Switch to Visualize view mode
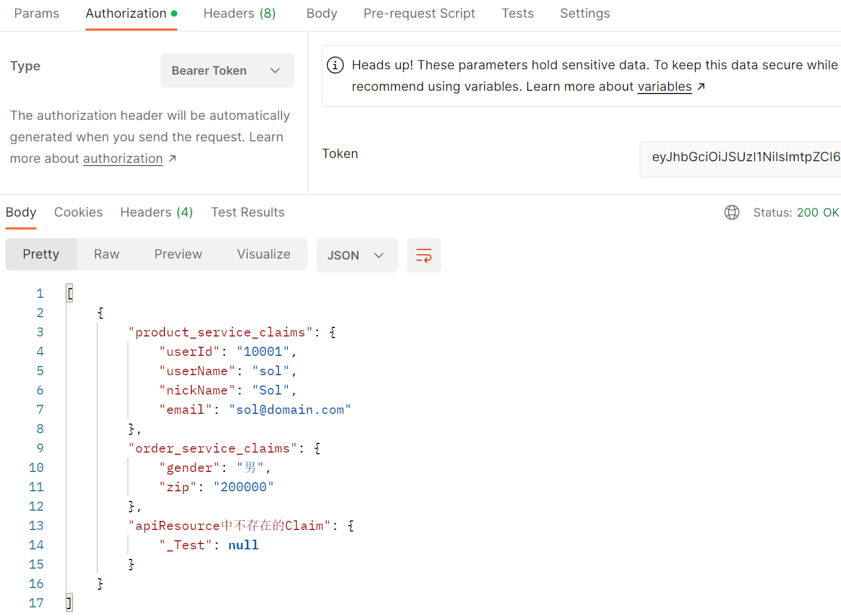The width and height of the screenshot is (841, 616). tap(264, 254)
